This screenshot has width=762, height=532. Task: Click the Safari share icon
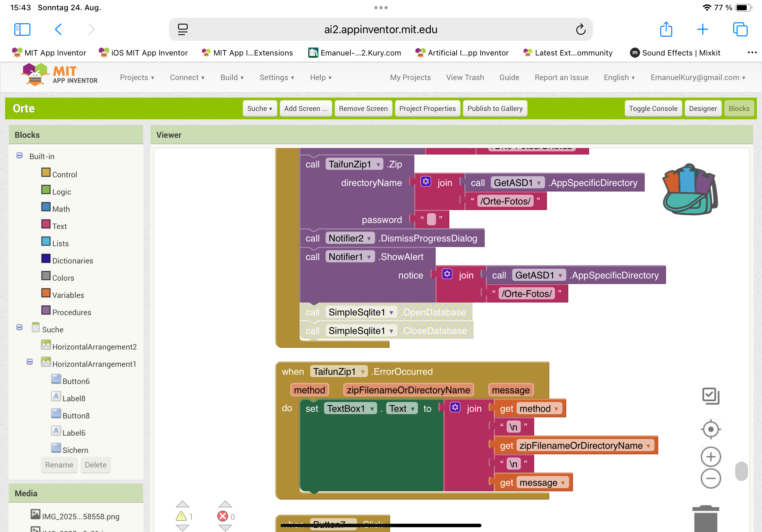point(666,29)
